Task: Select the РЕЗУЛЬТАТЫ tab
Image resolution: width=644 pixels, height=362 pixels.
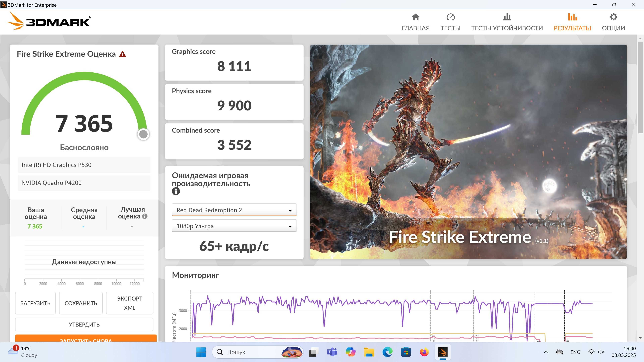Action: point(572,22)
